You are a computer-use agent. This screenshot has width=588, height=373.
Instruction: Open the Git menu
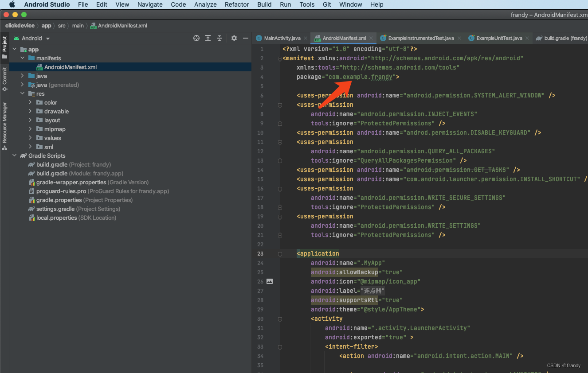pos(327,4)
